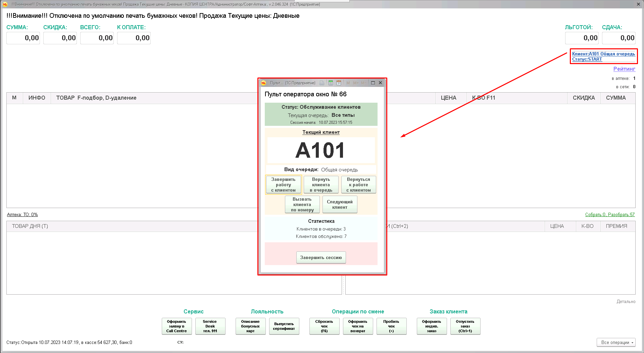This screenshot has width=644, height=353.
Task: Click the M memory icon in panel titlebar
Action: pos(348,83)
